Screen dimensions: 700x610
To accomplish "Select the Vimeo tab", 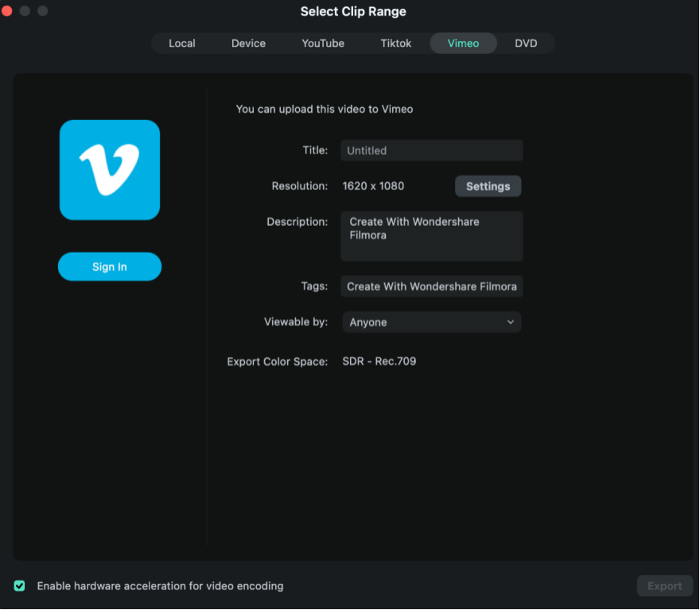I will (463, 43).
